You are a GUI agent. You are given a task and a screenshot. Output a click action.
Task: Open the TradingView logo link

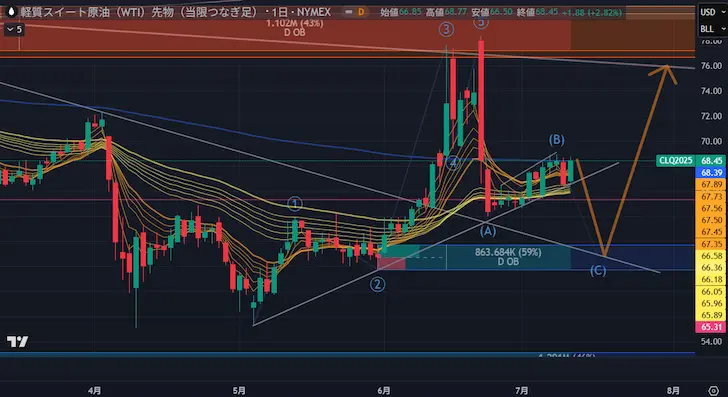click(17, 342)
